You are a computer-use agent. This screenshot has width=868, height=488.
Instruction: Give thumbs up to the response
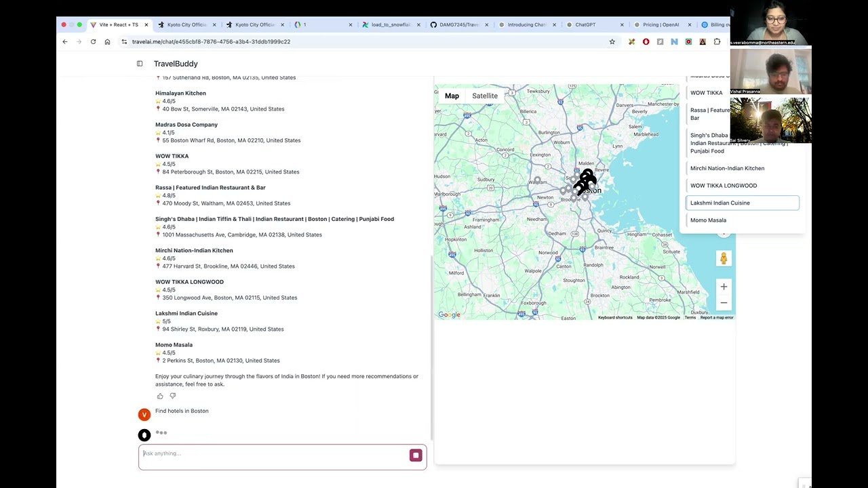160,396
